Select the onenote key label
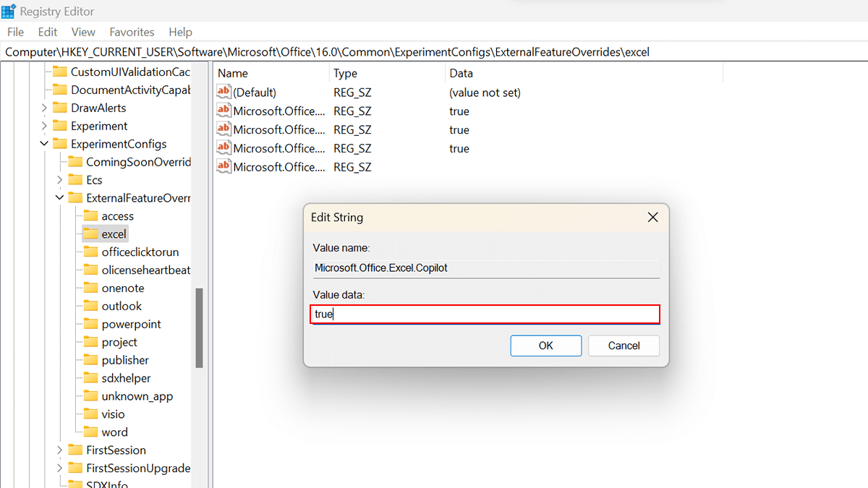Viewport: 868px width, 488px height. (123, 288)
